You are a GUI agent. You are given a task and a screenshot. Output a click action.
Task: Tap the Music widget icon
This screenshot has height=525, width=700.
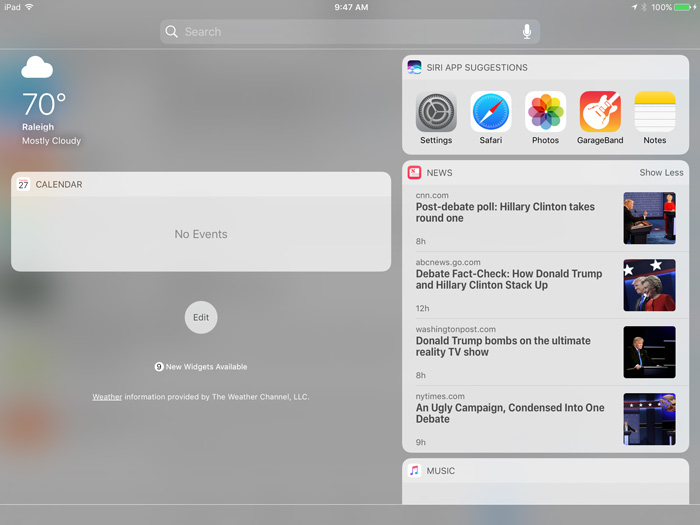coord(415,471)
